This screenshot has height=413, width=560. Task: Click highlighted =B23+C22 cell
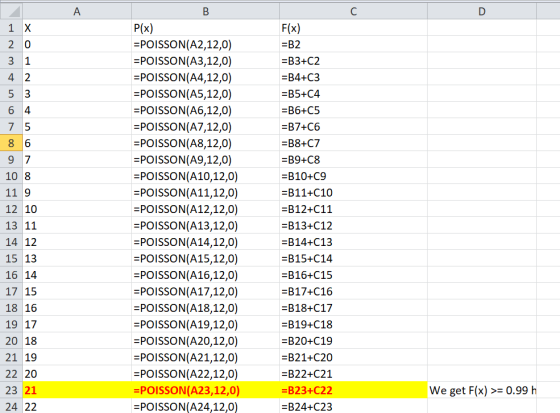tap(353, 390)
